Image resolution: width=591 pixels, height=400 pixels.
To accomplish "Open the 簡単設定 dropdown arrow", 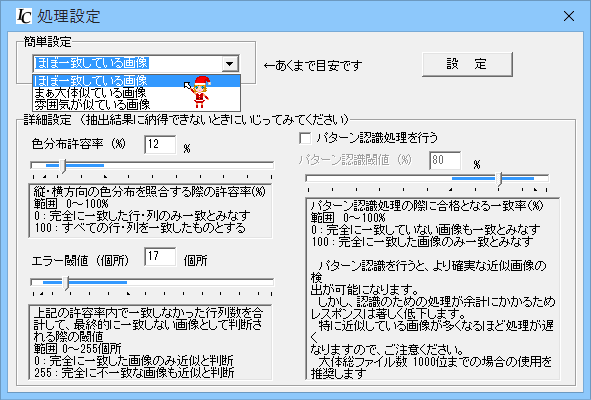I will pos(230,64).
